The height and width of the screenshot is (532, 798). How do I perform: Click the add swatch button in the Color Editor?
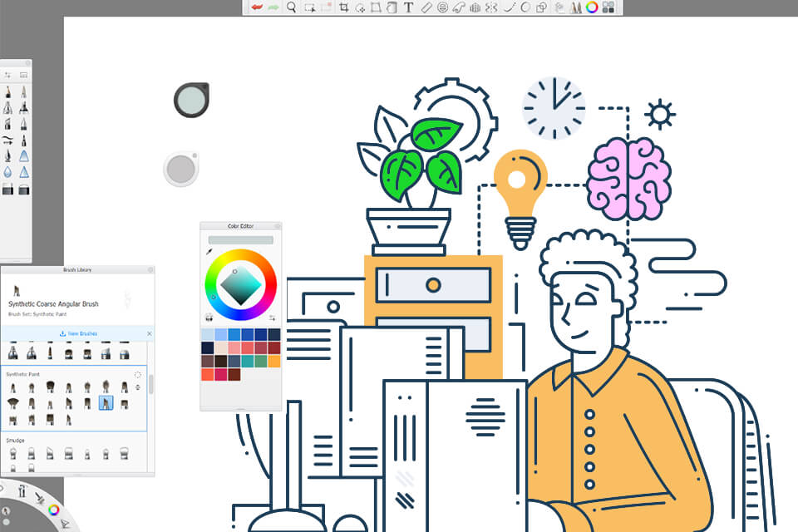tap(273, 317)
